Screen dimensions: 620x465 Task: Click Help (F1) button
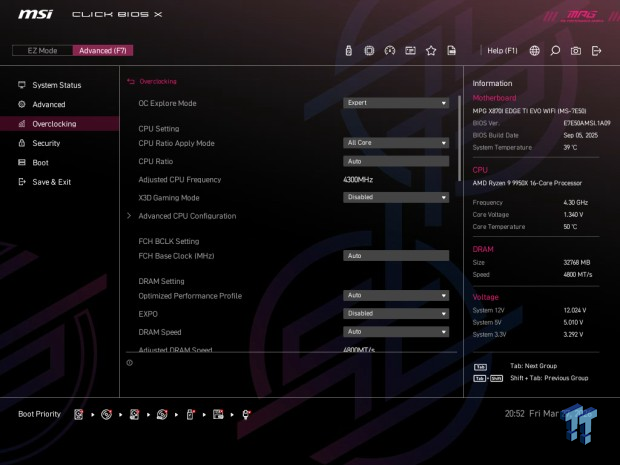[502, 51]
